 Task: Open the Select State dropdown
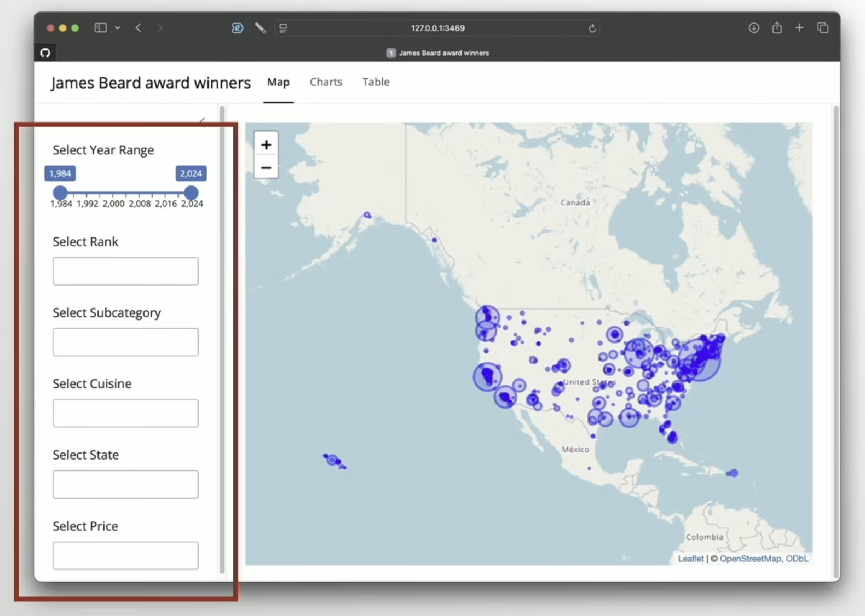[x=125, y=484]
